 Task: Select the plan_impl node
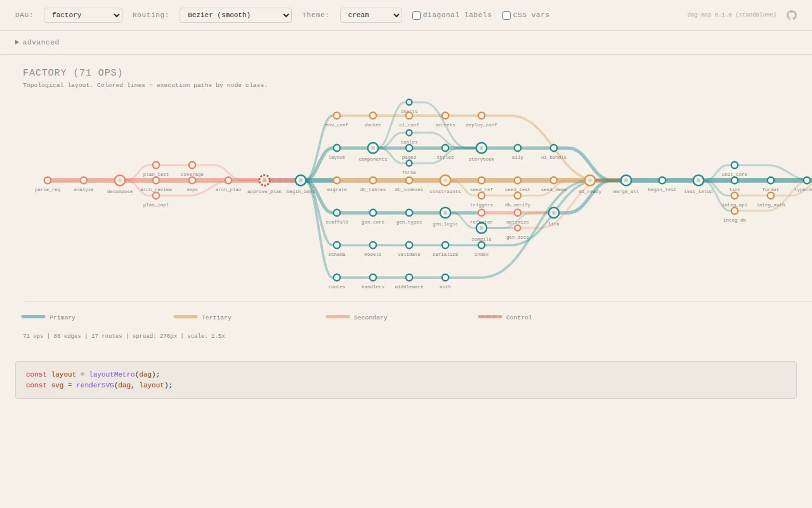click(x=156, y=196)
